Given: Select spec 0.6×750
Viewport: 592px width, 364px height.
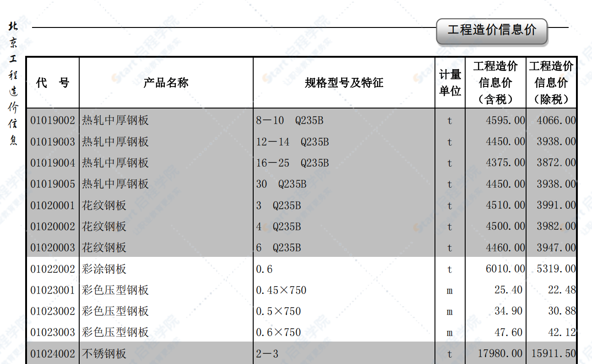Looking at the screenshot, I should pyautogui.click(x=278, y=332).
